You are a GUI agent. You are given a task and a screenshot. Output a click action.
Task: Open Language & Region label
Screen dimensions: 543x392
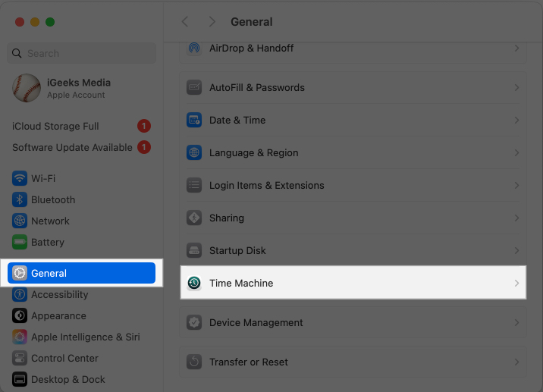254,153
